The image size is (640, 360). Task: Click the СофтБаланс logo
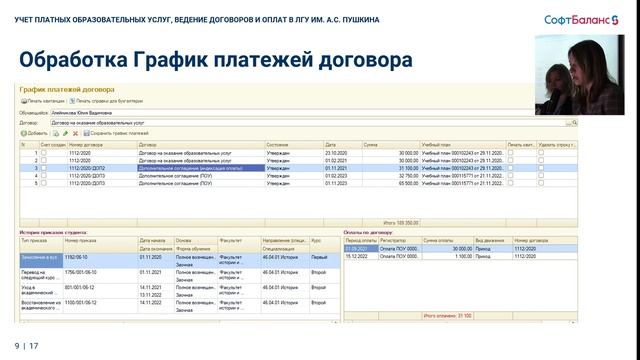pyautogui.click(x=581, y=20)
